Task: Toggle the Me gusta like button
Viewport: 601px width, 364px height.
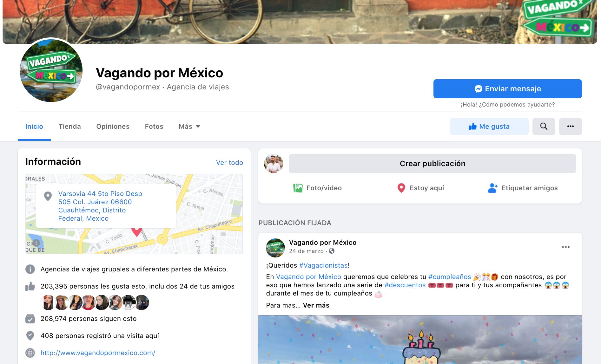Action: tap(489, 127)
